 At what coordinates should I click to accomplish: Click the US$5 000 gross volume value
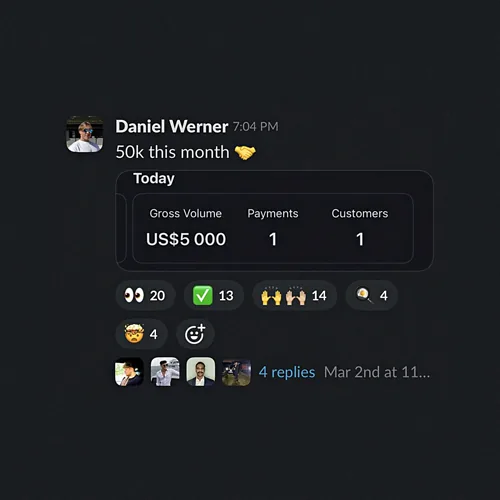(x=186, y=239)
